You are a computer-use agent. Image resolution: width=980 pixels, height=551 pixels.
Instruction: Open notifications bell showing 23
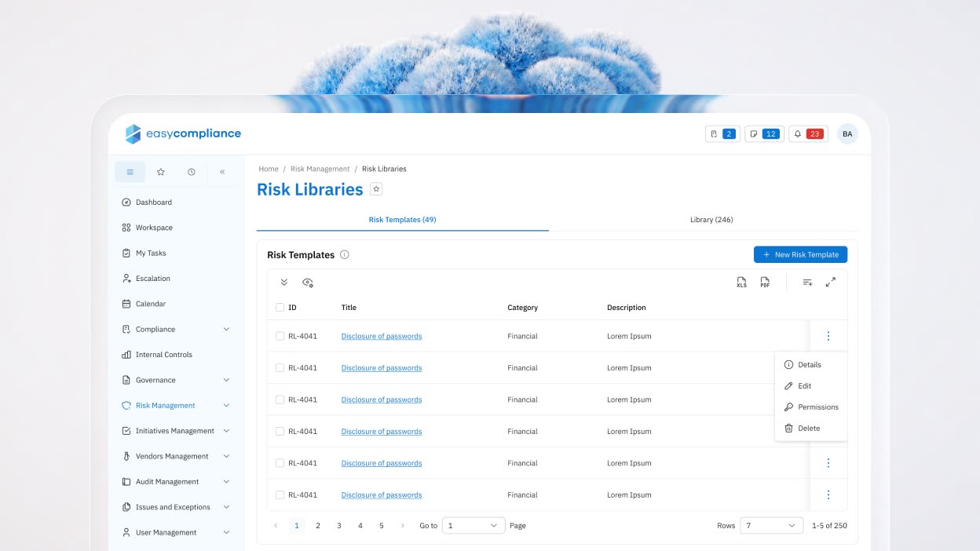click(808, 134)
